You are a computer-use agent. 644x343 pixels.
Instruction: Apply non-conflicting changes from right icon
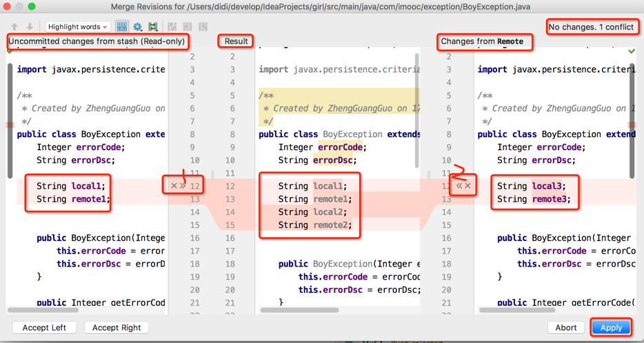tap(203, 27)
